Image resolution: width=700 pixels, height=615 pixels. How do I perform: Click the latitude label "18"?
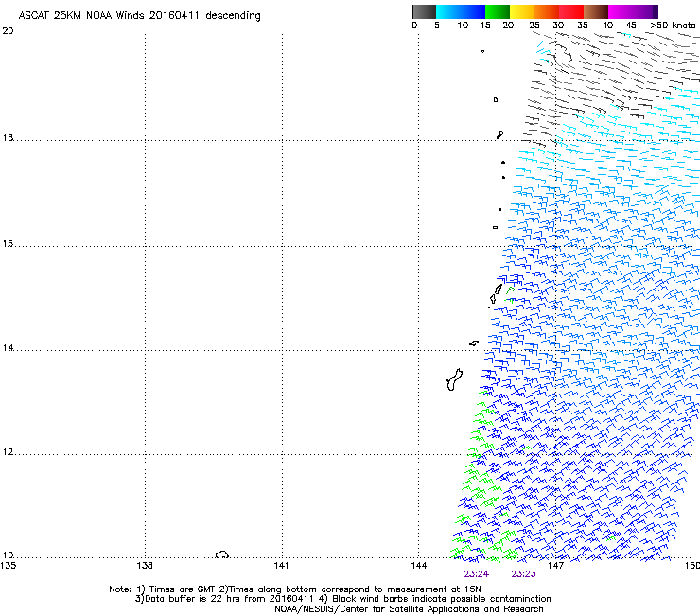8,137
